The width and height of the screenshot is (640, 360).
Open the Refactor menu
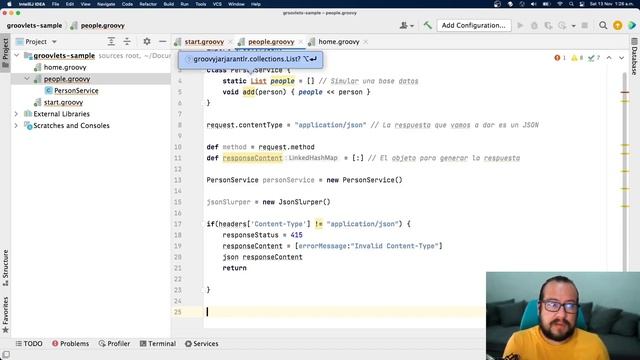coord(148,4)
